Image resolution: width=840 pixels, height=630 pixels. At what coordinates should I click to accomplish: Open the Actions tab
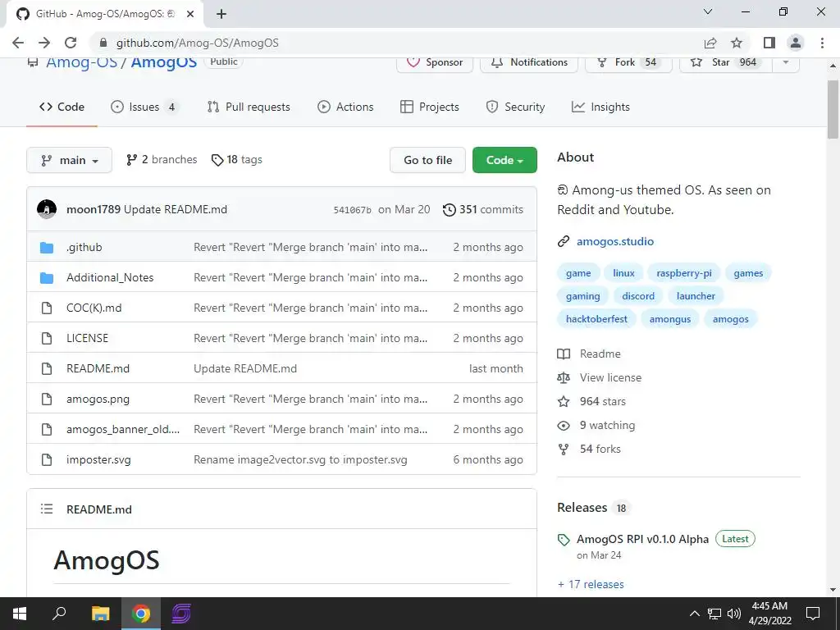point(345,107)
